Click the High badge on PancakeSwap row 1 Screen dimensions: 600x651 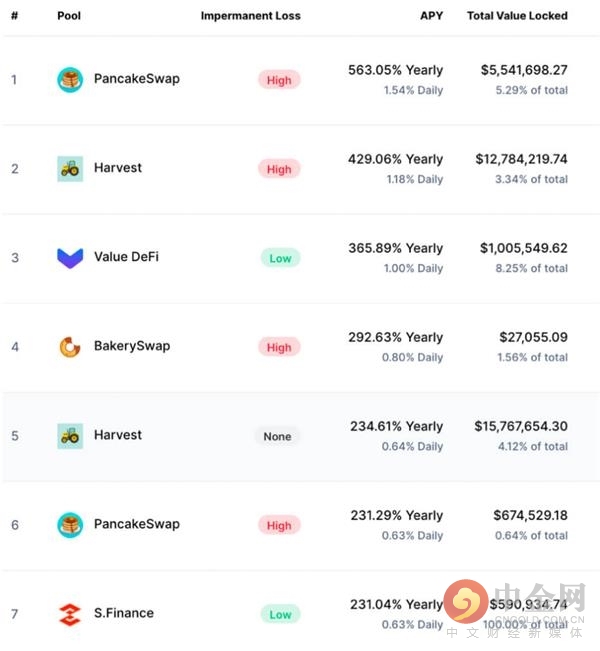pos(279,80)
